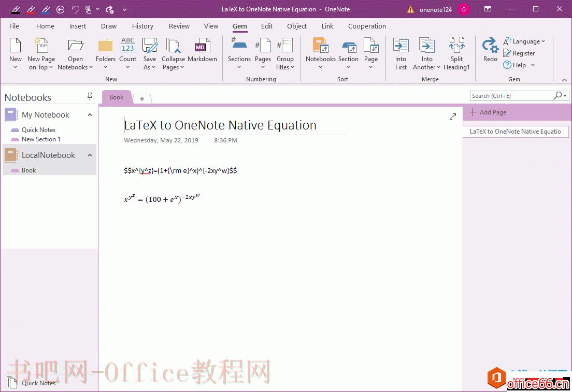Screen dimensions: 572x392
Task: Click the Redo gear icon in title bar
Action: 109,9
